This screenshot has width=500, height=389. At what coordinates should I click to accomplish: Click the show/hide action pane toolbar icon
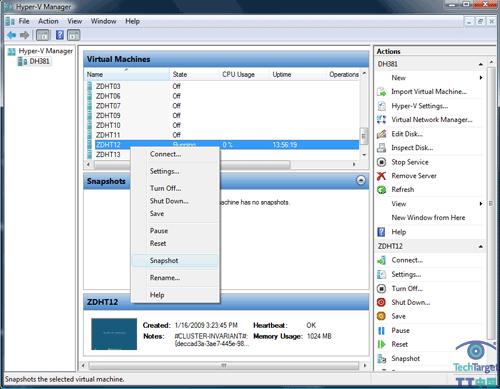pyautogui.click(x=74, y=35)
